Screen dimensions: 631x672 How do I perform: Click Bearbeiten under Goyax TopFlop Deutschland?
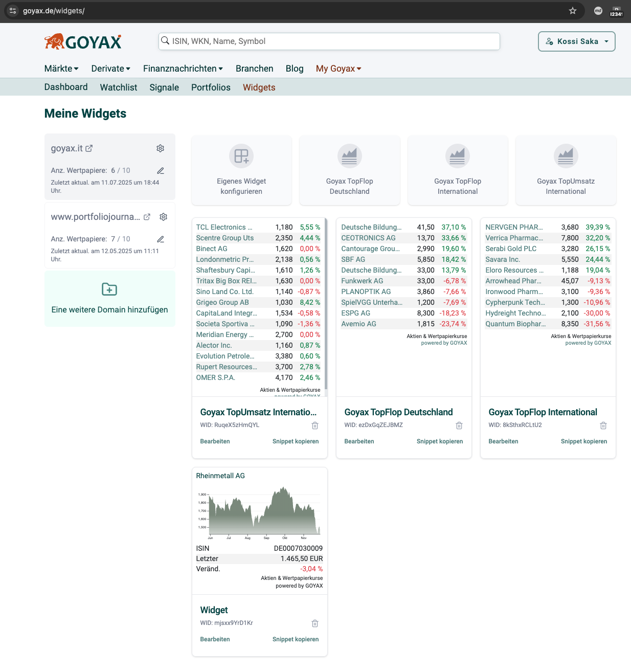point(359,441)
